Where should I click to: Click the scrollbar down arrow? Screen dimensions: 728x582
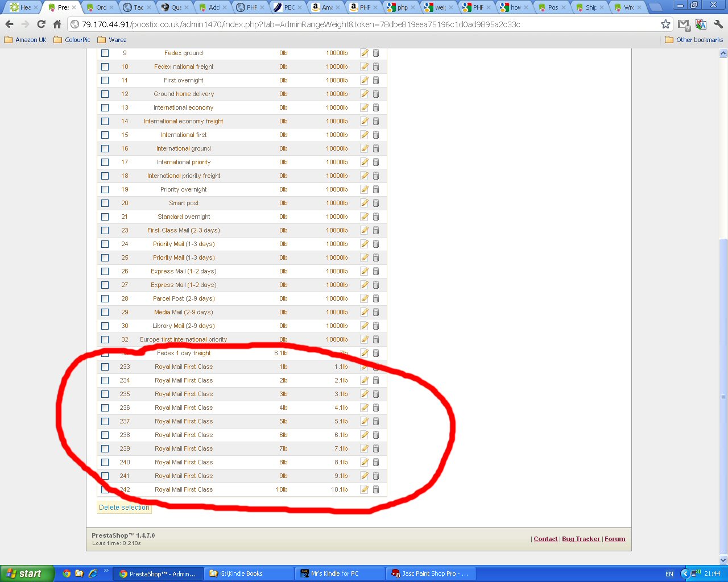coord(723,560)
